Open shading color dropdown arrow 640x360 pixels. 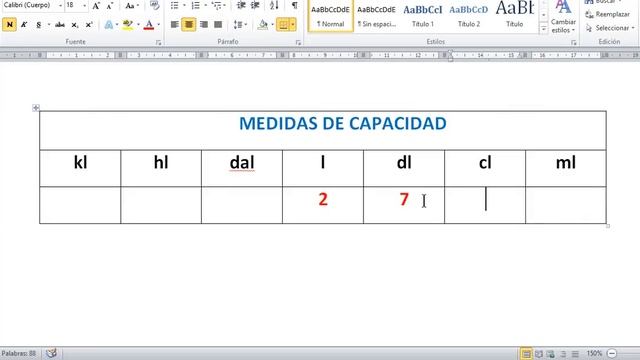[273, 25]
